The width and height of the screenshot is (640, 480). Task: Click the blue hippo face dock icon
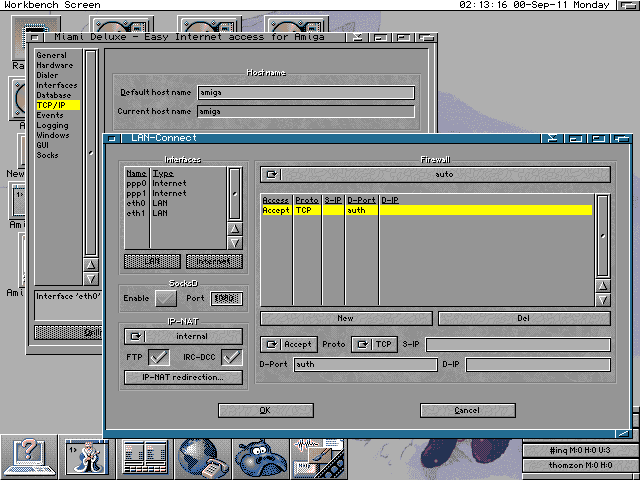pos(260,457)
